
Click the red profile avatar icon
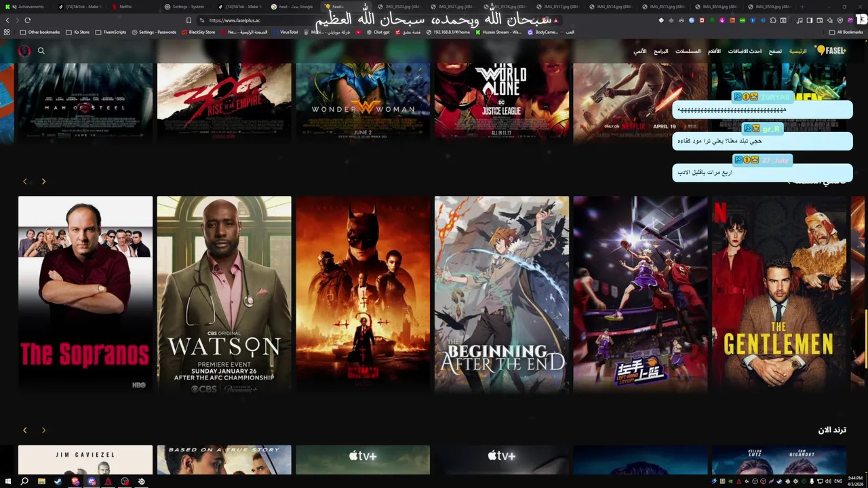pyautogui.click(x=24, y=51)
